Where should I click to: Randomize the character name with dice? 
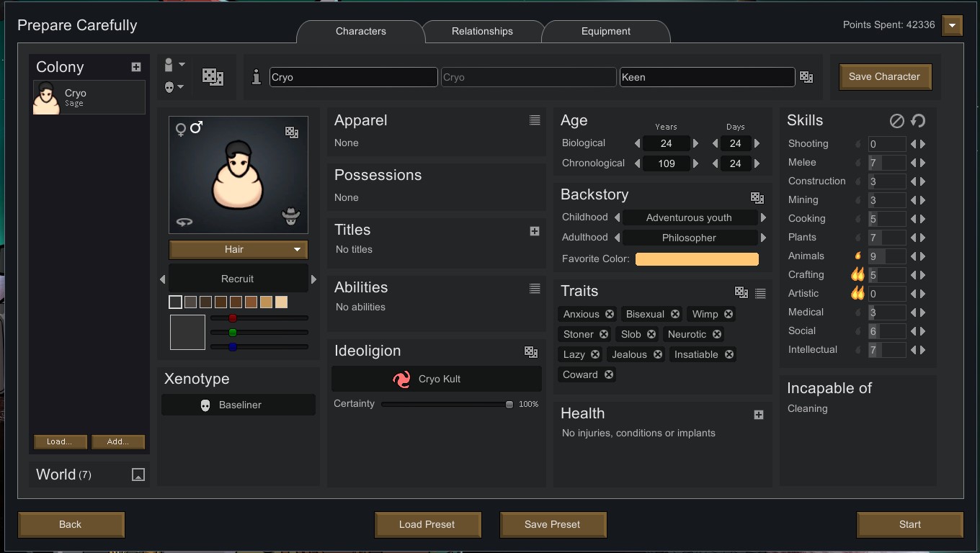pyautogui.click(x=806, y=77)
